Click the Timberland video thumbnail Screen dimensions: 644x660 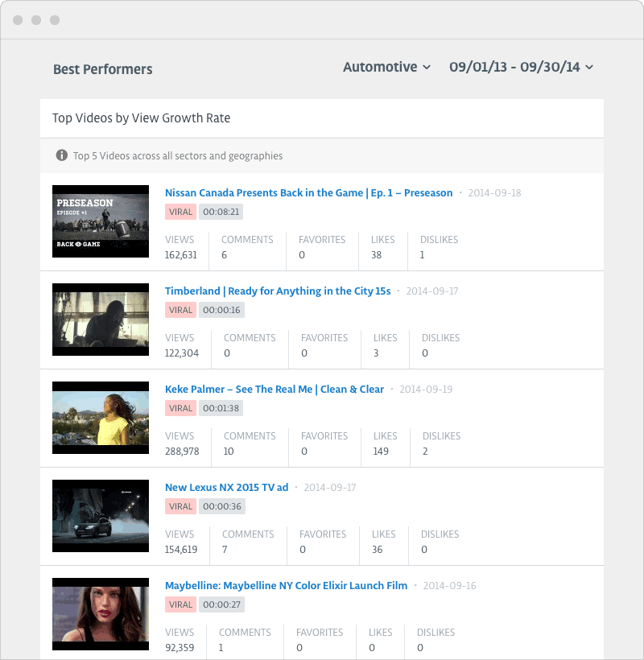101,320
